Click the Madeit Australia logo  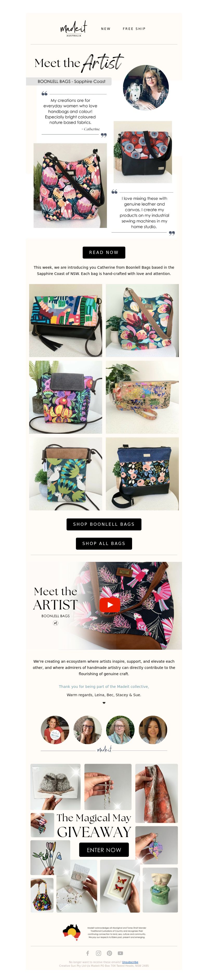point(74,29)
